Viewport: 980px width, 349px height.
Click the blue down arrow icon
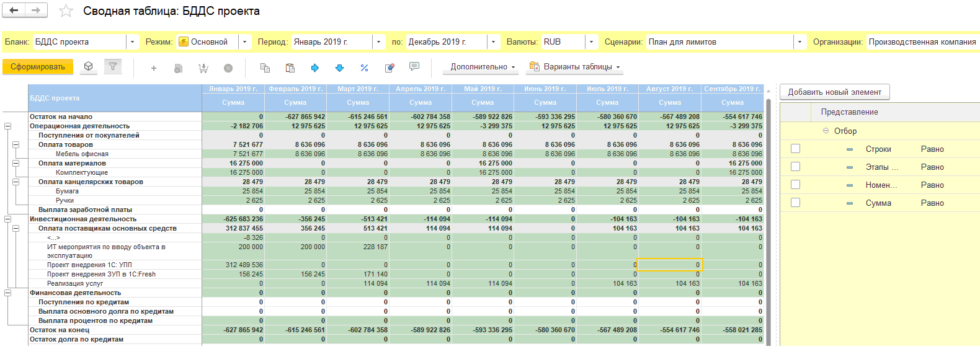point(339,68)
